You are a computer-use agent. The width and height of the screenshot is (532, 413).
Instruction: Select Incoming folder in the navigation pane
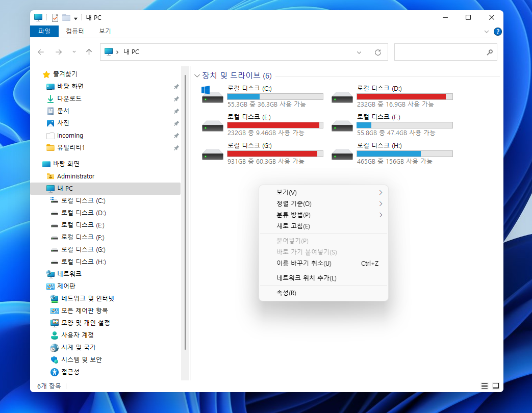[69, 135]
